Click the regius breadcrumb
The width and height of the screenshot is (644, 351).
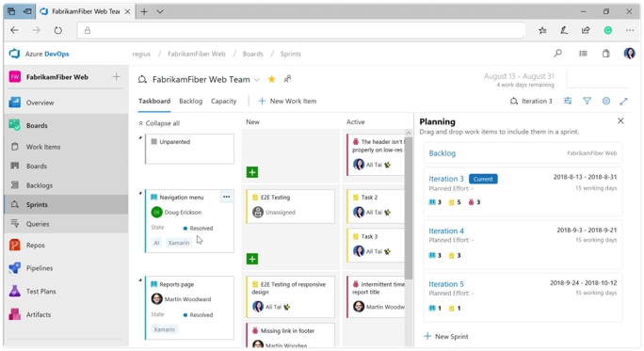[141, 54]
